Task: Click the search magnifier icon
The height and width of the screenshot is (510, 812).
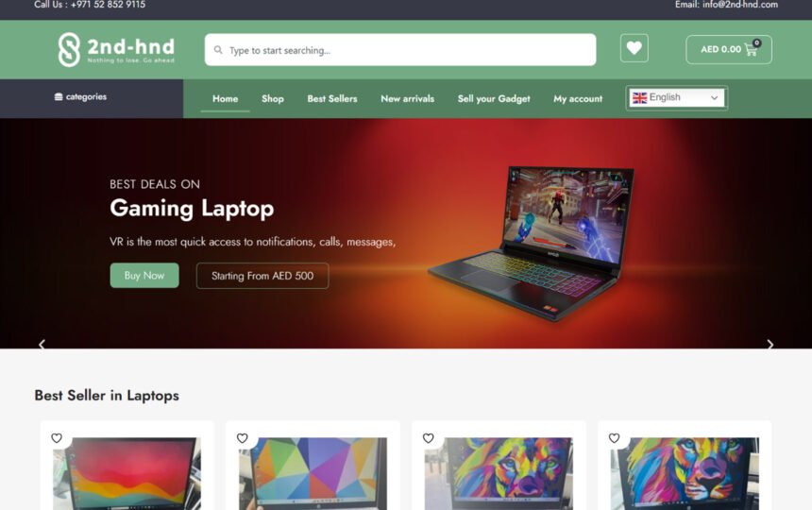Action: pos(218,50)
